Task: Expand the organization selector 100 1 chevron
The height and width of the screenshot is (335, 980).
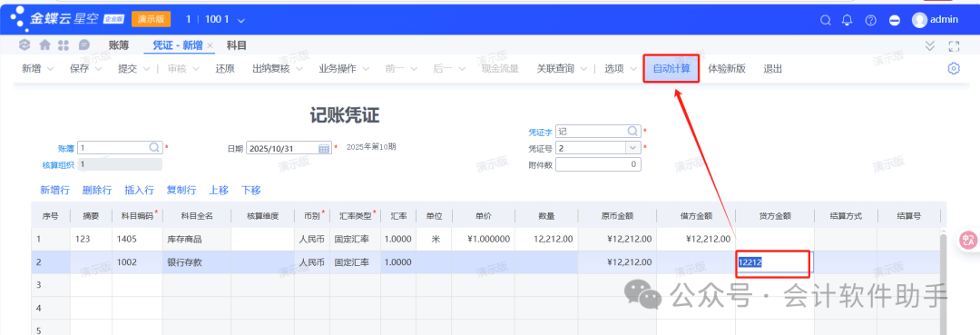Action: (241, 20)
